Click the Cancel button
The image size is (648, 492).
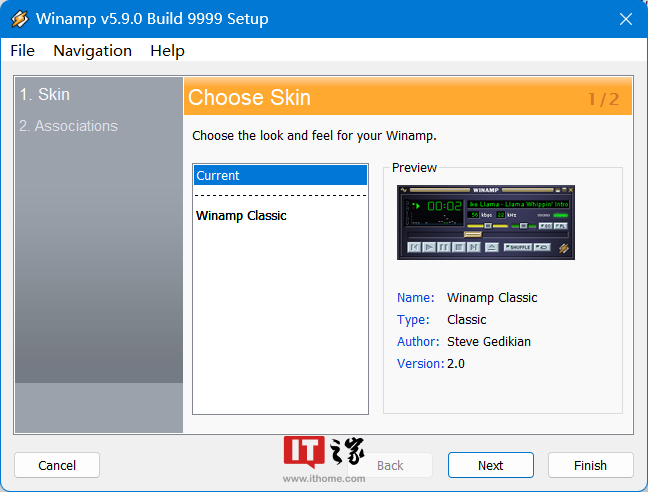pyautogui.click(x=57, y=465)
